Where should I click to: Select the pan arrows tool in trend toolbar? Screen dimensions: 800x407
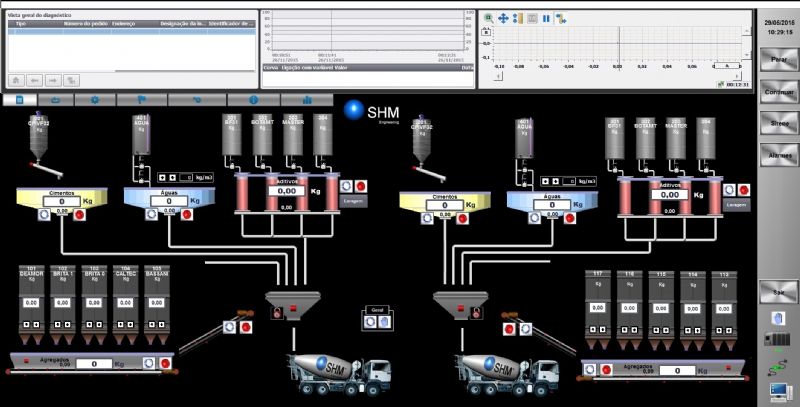point(503,18)
